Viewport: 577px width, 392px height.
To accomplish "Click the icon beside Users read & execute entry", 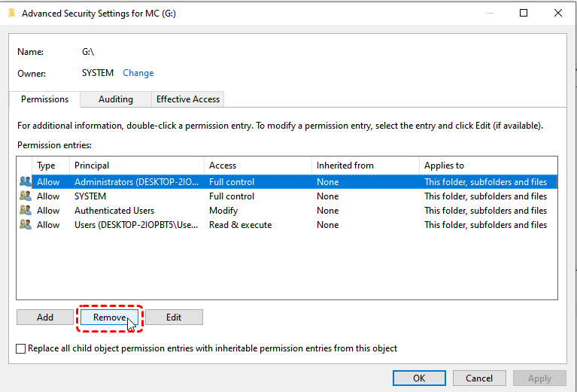I will pyautogui.click(x=25, y=225).
